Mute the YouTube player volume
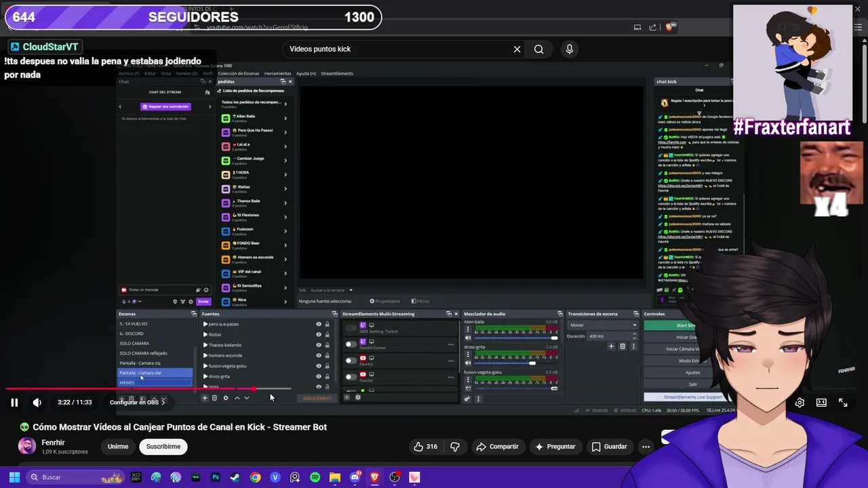This screenshot has height=488, width=868. click(37, 403)
